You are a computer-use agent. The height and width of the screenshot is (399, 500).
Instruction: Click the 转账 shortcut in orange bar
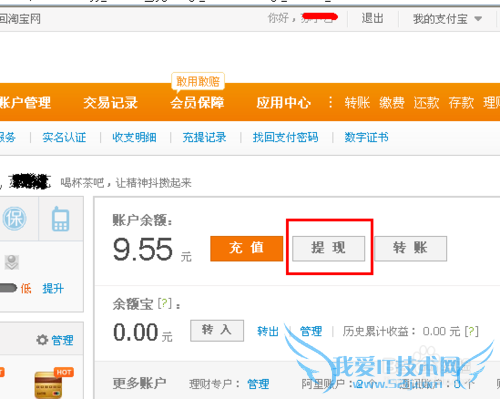(357, 102)
